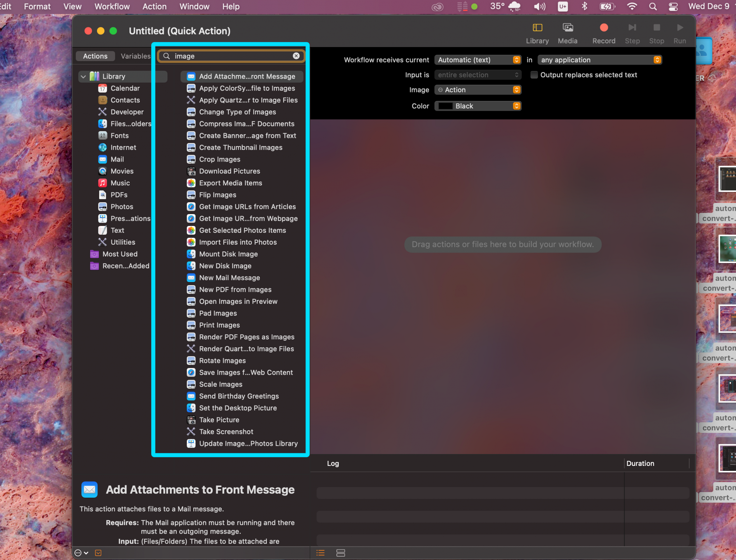Image resolution: width=736 pixels, height=560 pixels.
Task: Click the Library toolbar icon
Action: (x=537, y=28)
